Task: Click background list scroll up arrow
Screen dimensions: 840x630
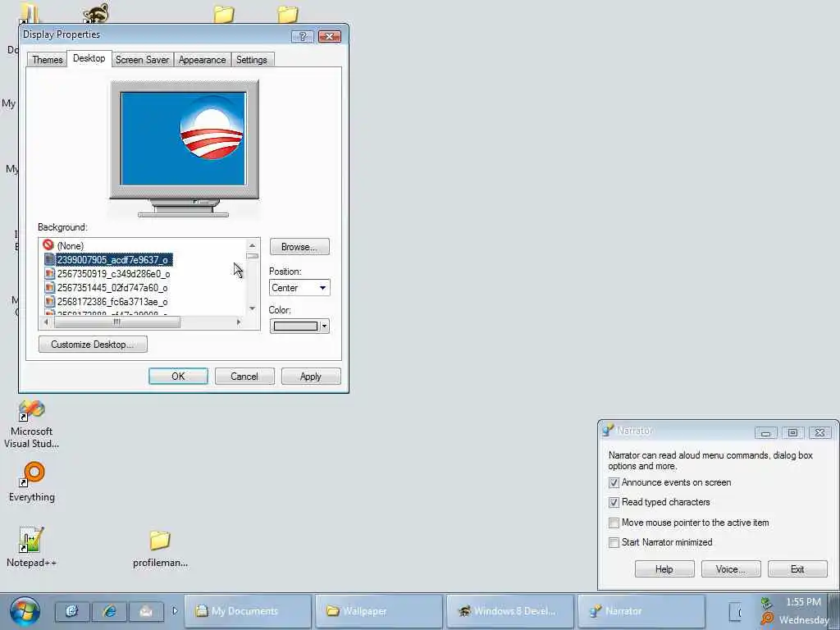Action: (253, 245)
